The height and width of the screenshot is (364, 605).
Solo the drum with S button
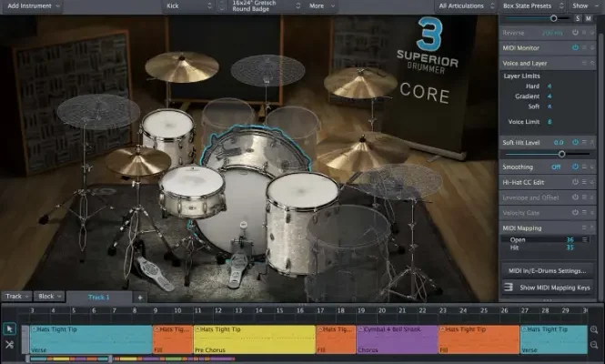click(577, 18)
